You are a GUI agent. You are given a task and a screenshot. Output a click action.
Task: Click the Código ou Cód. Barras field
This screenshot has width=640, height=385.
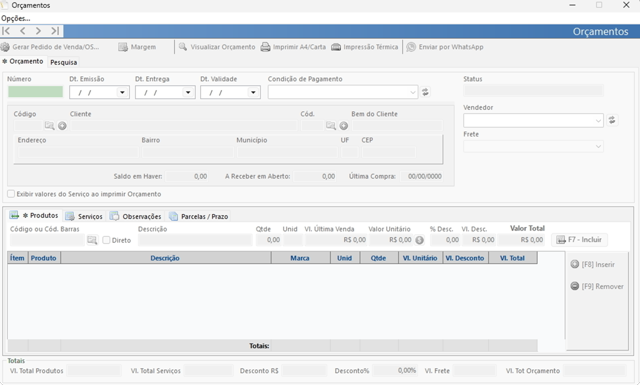click(47, 240)
